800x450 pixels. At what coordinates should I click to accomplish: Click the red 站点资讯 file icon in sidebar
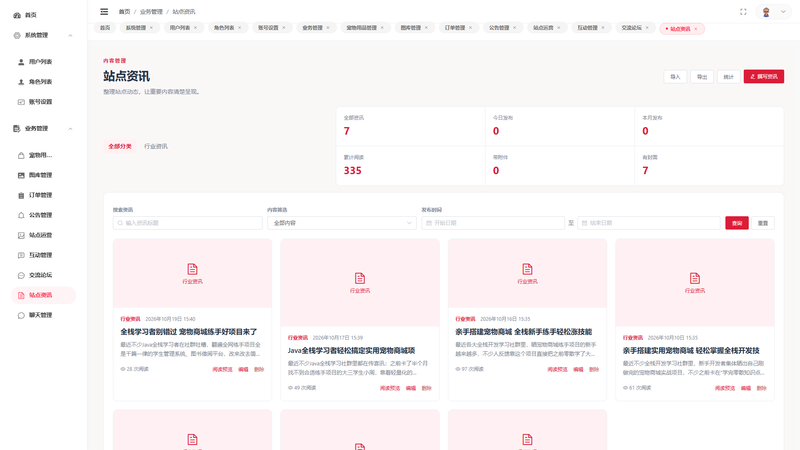pyautogui.click(x=21, y=295)
